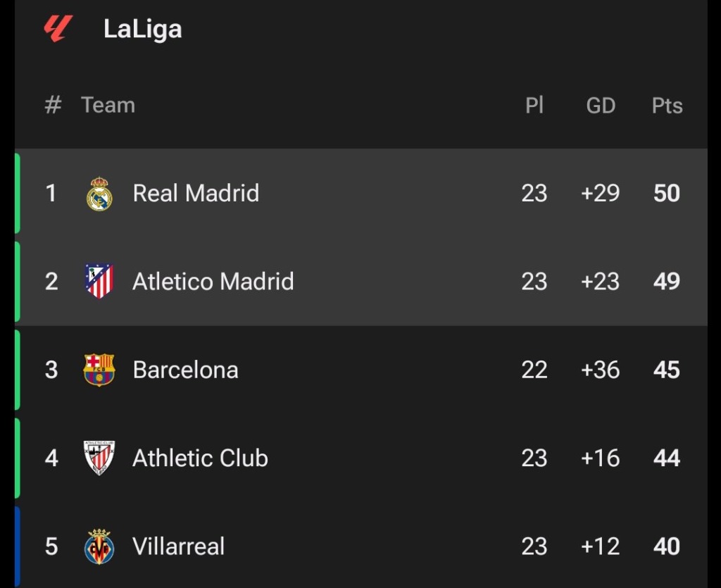Click the Real Madrid crest
The height and width of the screenshot is (588, 721).
99,194
